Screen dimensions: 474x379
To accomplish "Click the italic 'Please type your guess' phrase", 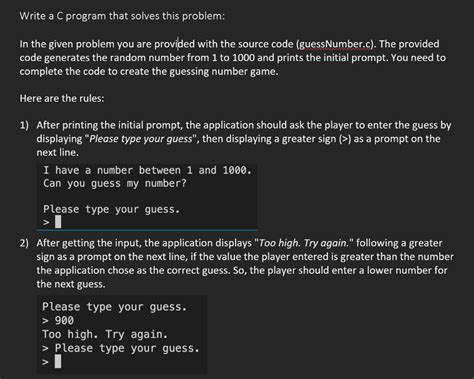I will (141, 139).
